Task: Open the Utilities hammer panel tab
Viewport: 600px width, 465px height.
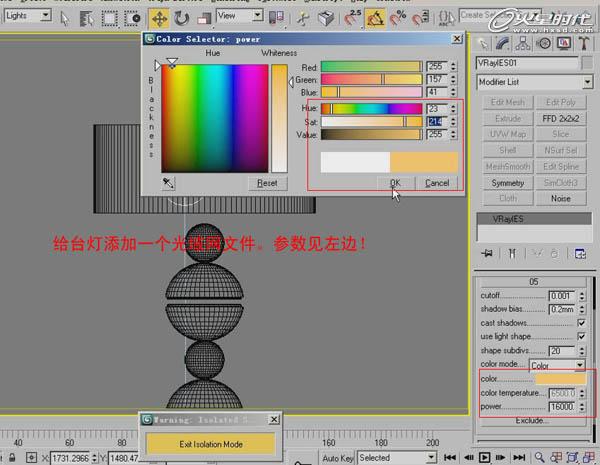Action: click(584, 44)
